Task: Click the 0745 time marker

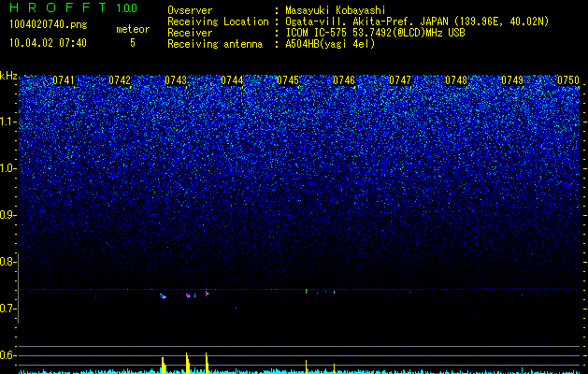Action: point(288,80)
